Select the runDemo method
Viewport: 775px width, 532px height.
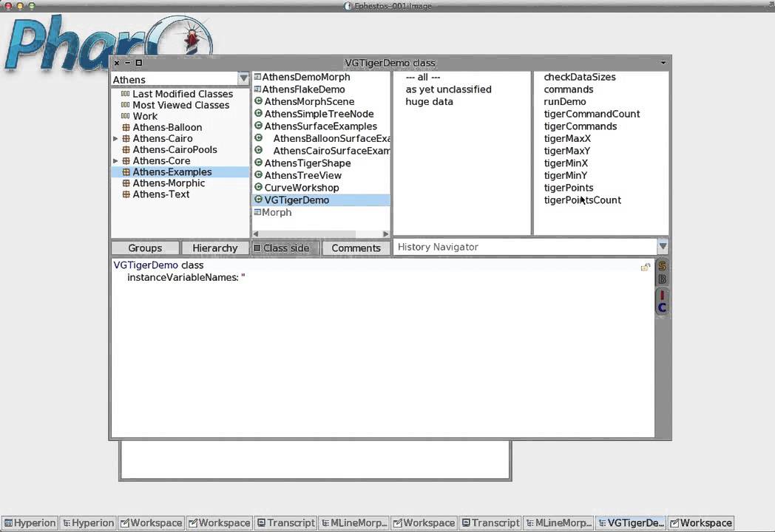click(564, 102)
